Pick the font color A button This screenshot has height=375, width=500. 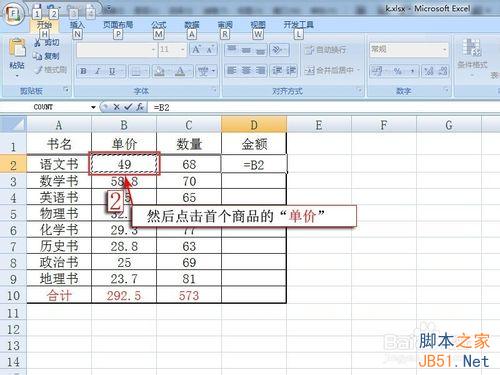click(x=180, y=71)
